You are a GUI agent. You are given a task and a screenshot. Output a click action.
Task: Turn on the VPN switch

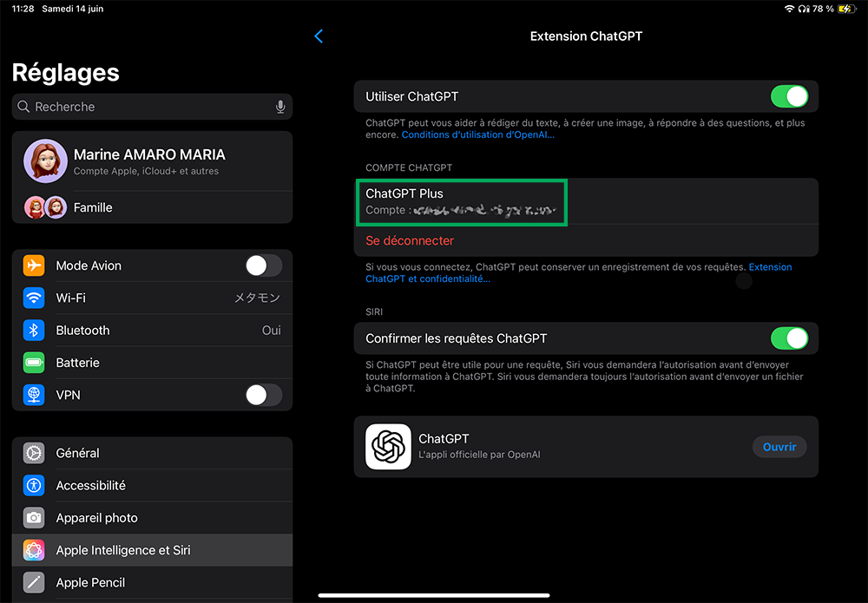263,395
